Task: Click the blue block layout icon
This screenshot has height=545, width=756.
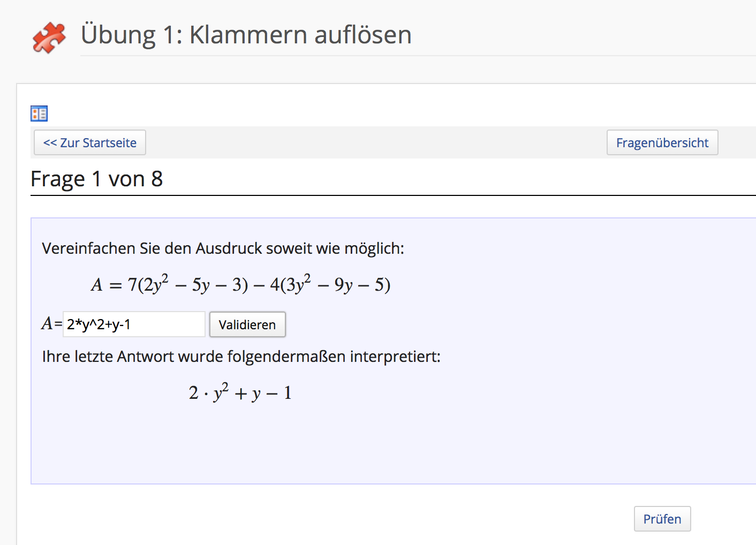Action: click(39, 113)
